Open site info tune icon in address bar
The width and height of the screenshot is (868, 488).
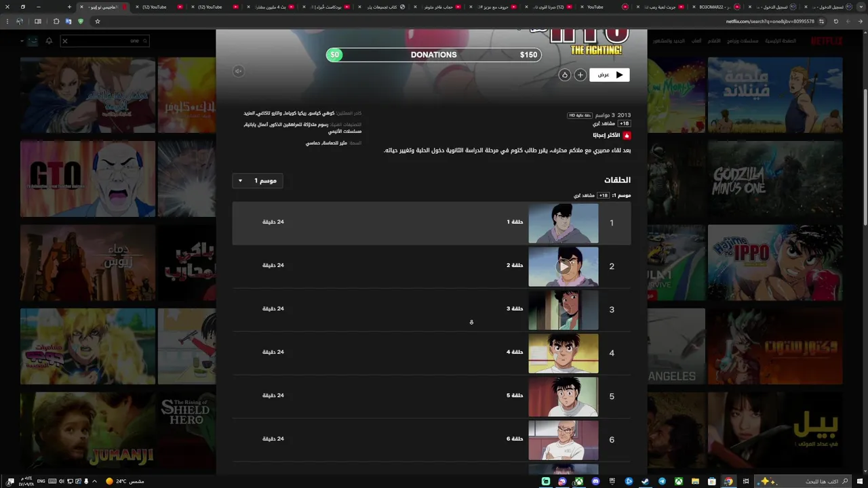(821, 21)
